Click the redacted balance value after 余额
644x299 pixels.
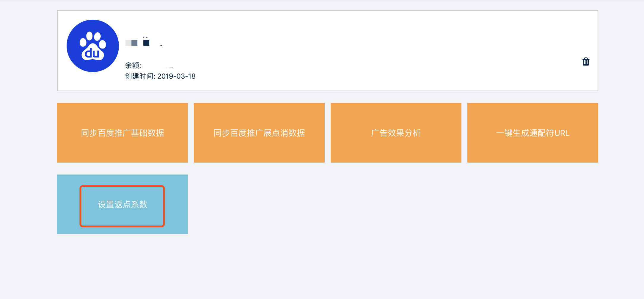(168, 66)
